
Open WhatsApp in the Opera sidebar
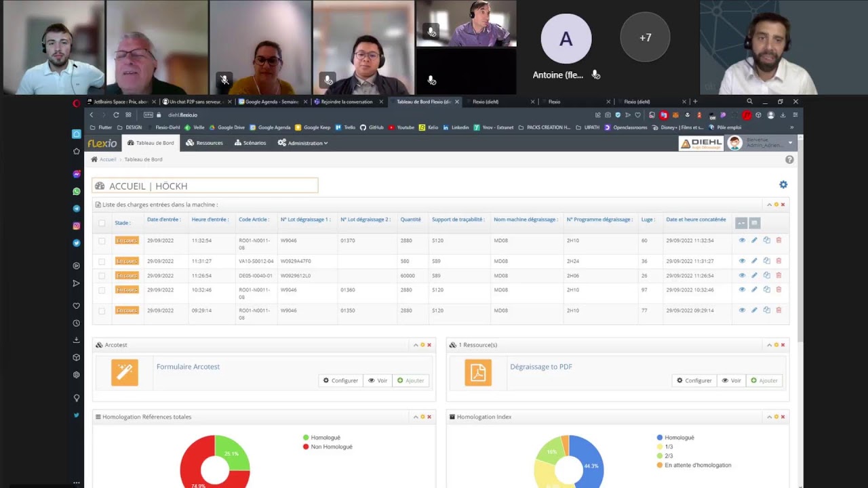77,192
